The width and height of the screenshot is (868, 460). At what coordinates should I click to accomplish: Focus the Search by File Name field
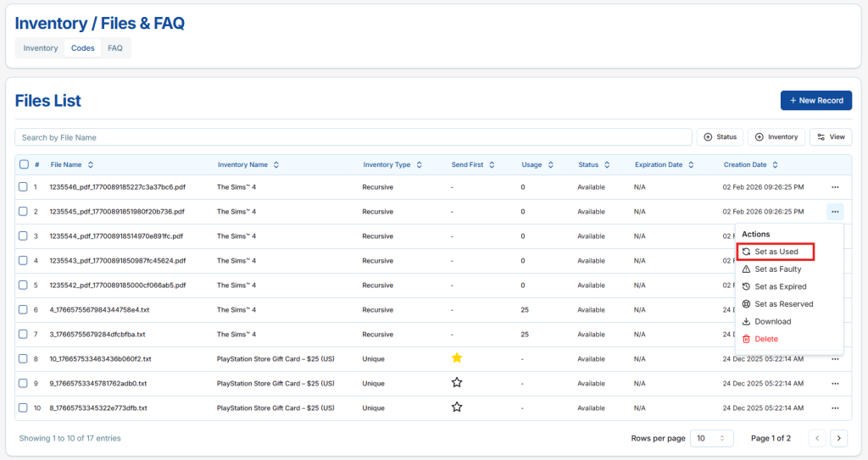(353, 137)
